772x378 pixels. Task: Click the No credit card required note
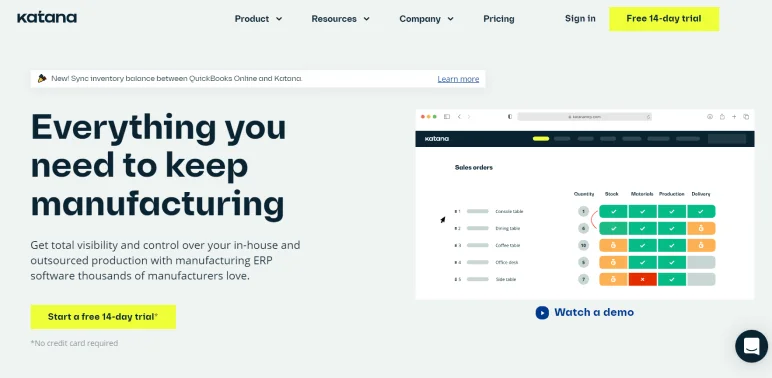click(x=74, y=343)
